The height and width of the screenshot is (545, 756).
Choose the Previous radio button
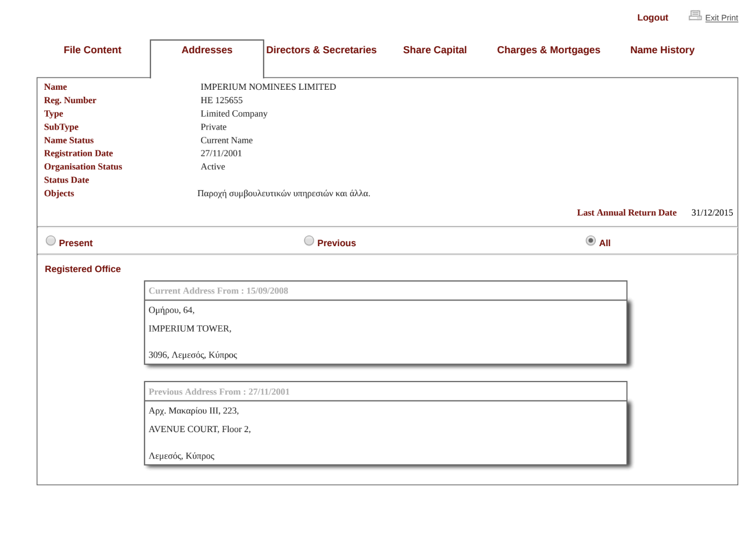(x=309, y=241)
